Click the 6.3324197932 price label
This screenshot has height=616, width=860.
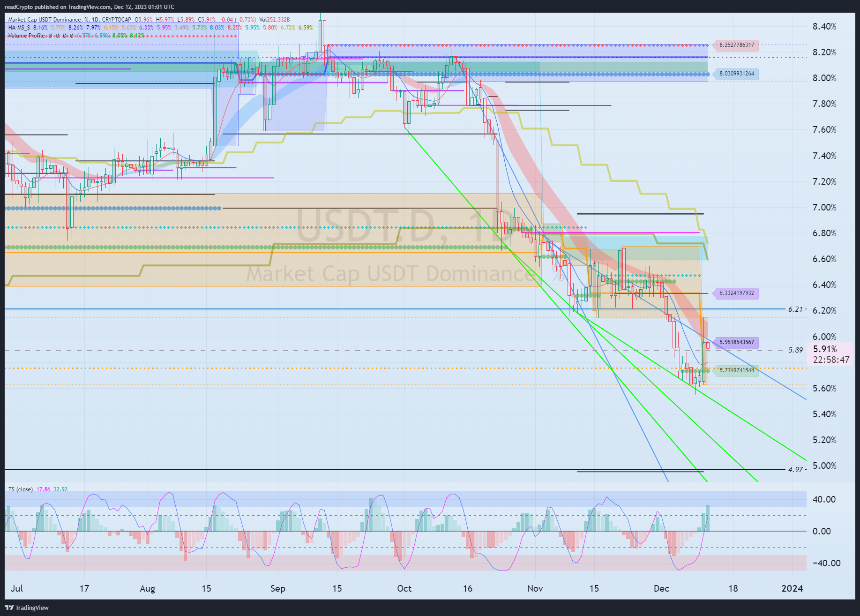pos(737,293)
